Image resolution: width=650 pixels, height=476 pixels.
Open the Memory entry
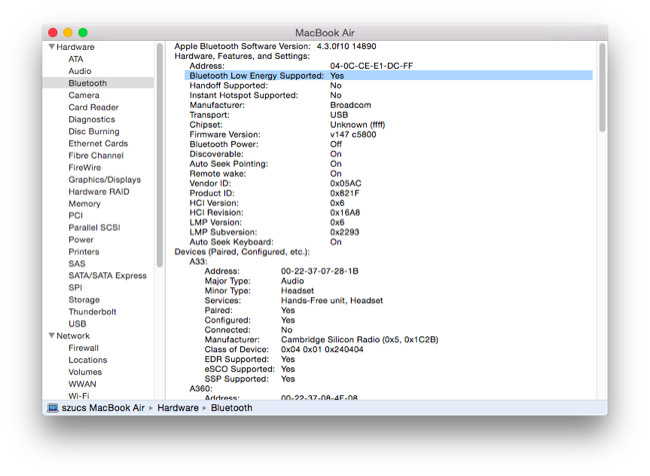(x=85, y=204)
